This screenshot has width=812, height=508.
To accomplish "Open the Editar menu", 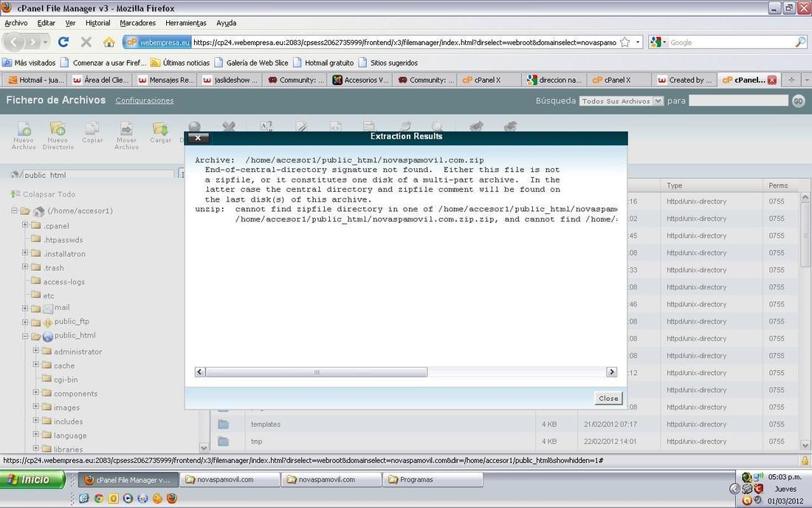I will pos(46,23).
